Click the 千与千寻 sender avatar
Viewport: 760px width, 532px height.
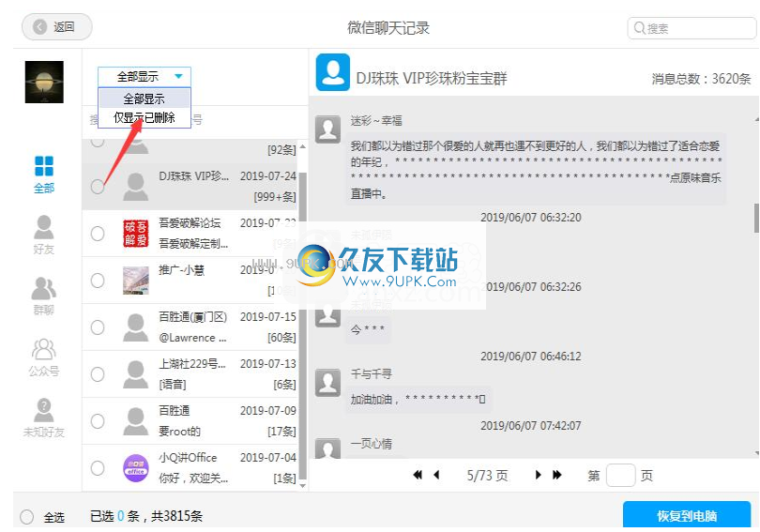(328, 383)
